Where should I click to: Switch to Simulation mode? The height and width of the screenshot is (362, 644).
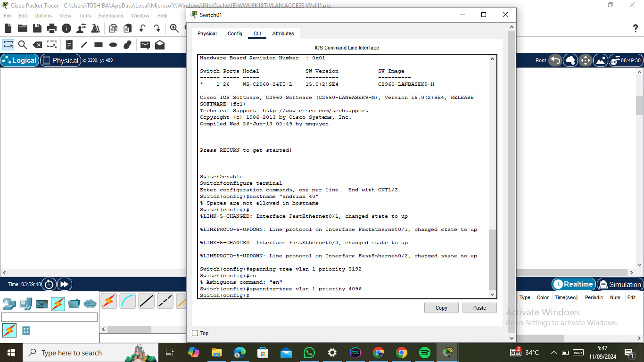pyautogui.click(x=619, y=284)
